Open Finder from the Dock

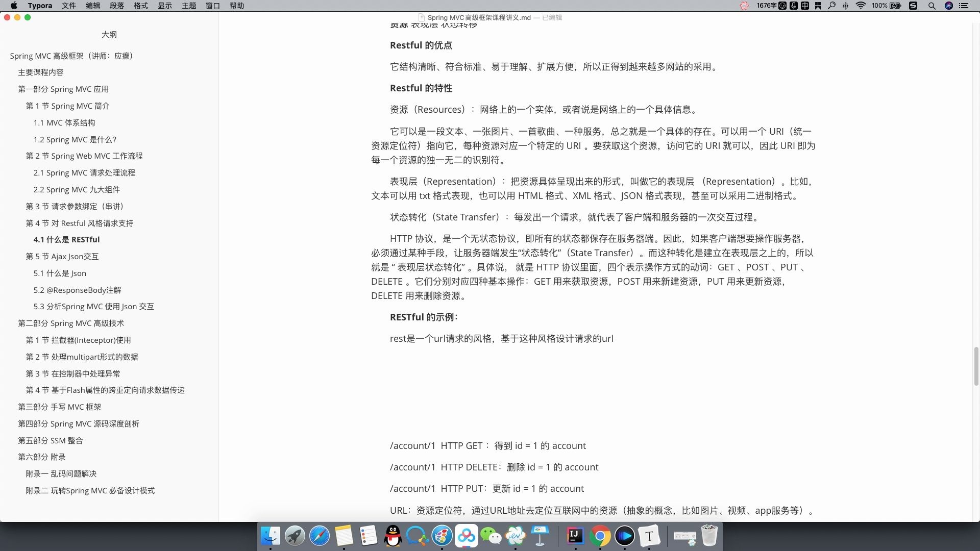pos(271,536)
